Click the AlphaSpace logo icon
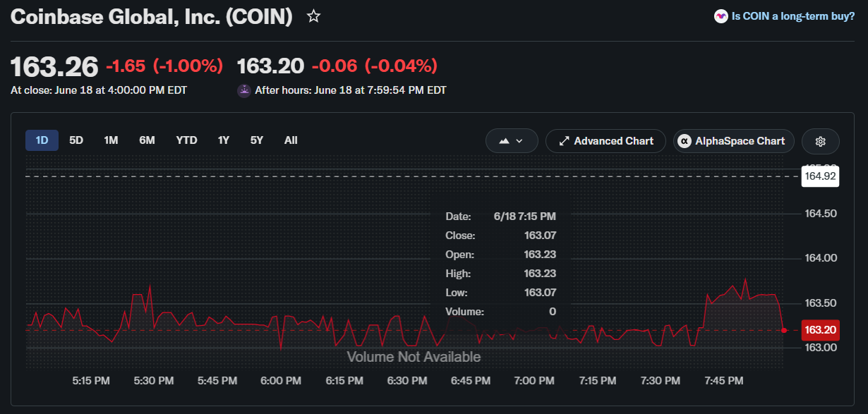 [x=684, y=141]
